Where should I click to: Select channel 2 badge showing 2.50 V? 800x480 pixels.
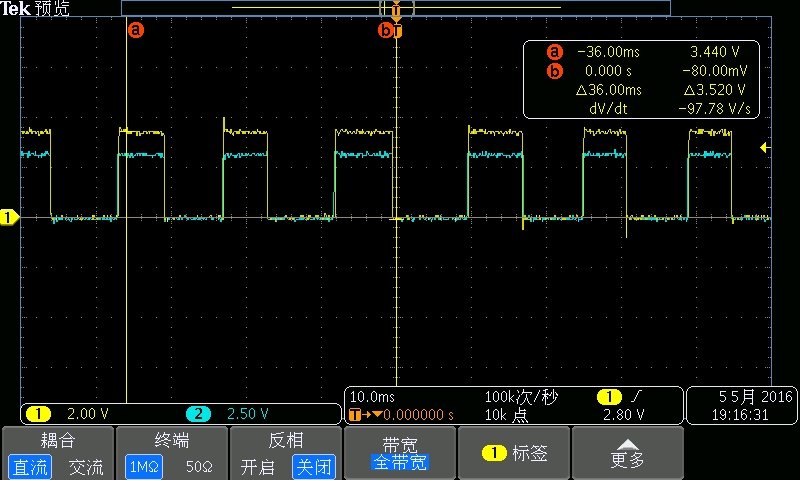coord(198,414)
